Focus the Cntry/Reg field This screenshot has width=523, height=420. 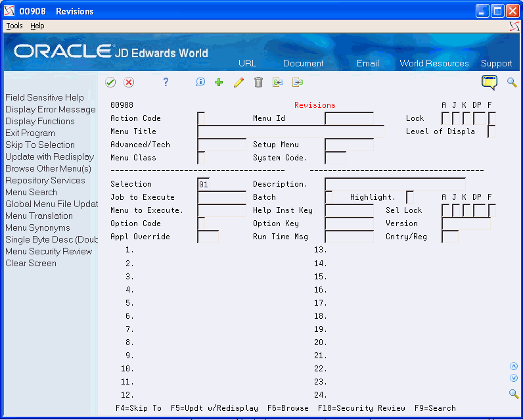(450, 237)
